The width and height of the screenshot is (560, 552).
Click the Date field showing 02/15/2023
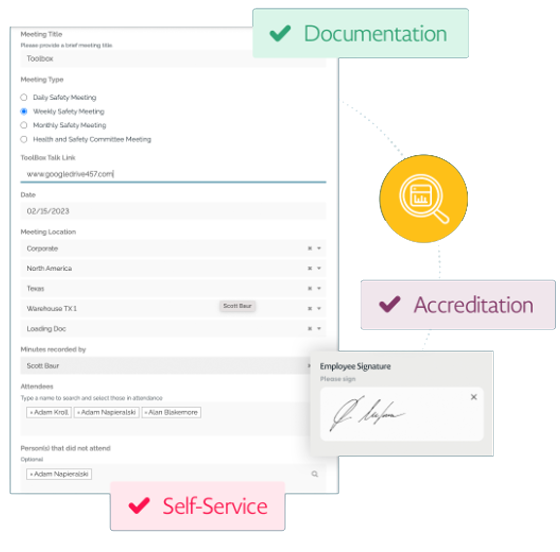click(x=173, y=211)
